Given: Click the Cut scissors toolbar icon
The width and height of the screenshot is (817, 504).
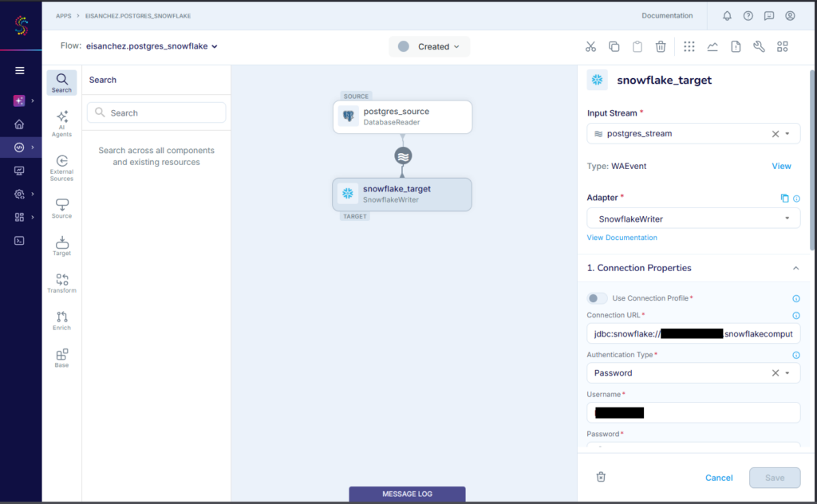Looking at the screenshot, I should click(590, 47).
